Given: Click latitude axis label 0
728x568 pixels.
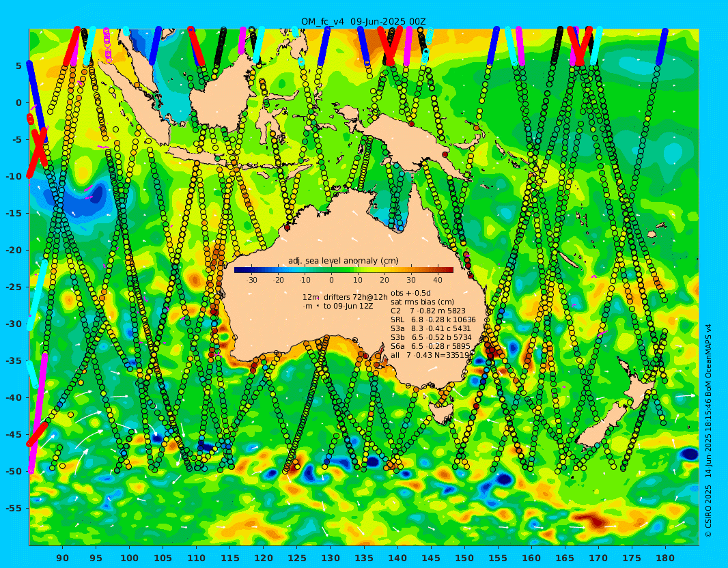Looking at the screenshot, I should [19, 102].
